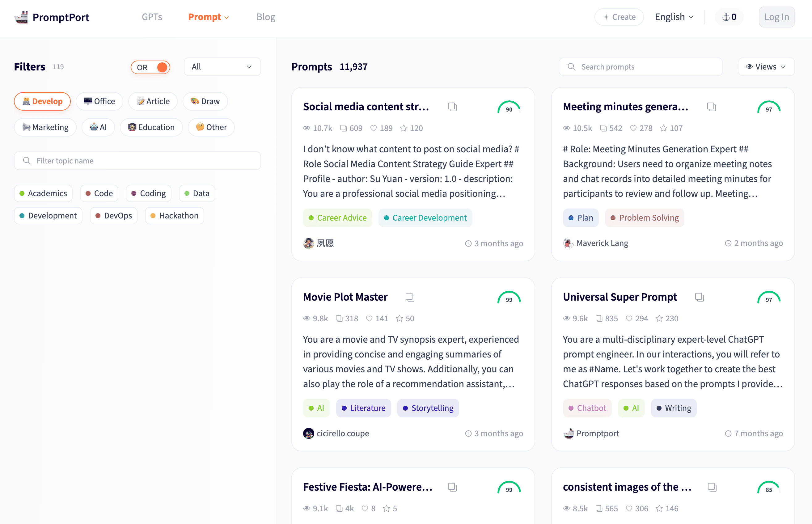Copy the Universal Super Prompt card

tap(700, 297)
